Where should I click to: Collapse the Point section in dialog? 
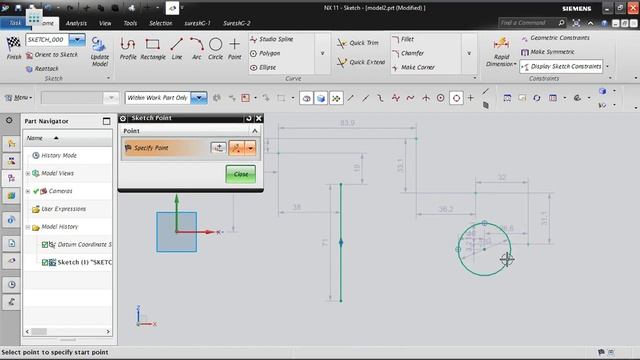(255, 131)
